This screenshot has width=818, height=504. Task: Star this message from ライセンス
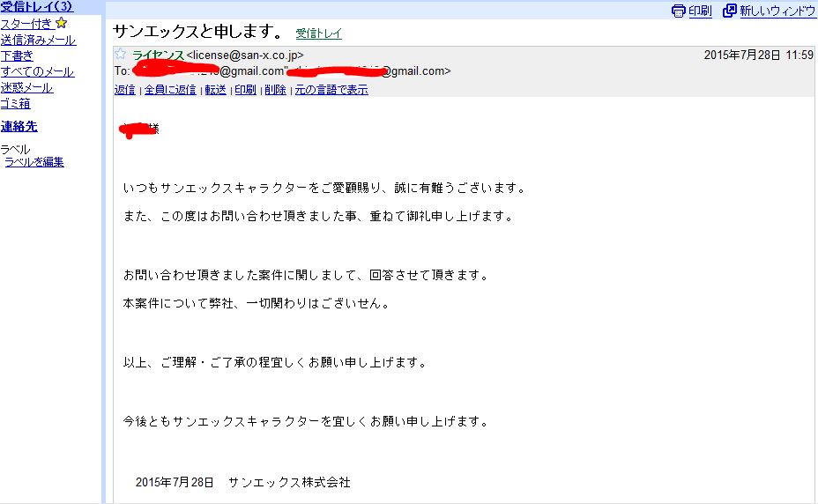(120, 54)
